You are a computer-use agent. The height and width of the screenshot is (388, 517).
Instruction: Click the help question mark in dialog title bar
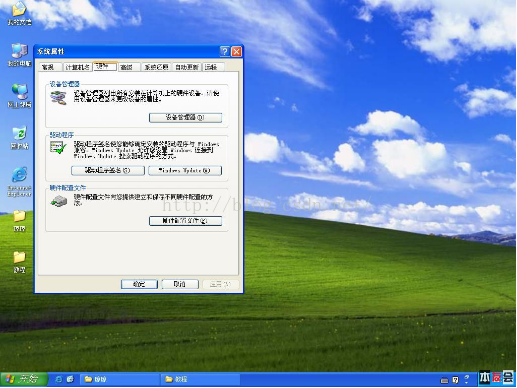point(225,51)
